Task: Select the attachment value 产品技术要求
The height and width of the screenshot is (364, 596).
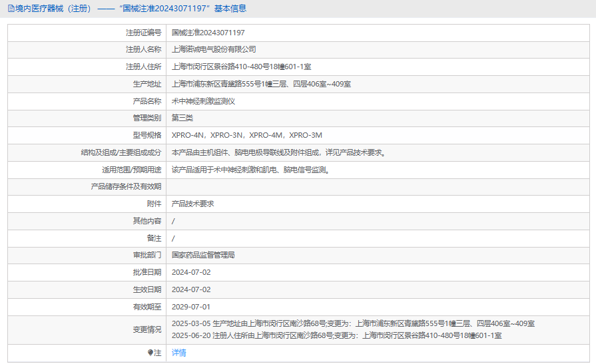Action: (x=192, y=204)
